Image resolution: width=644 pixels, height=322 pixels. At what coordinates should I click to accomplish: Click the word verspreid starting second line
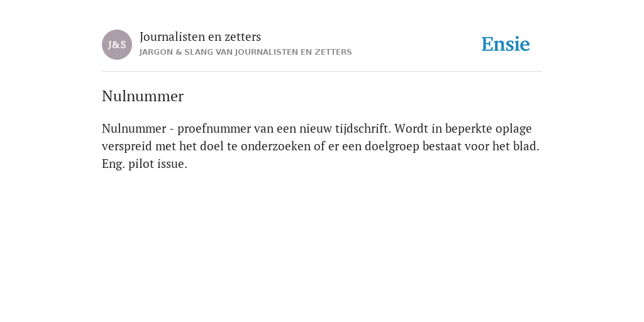pyautogui.click(x=127, y=147)
